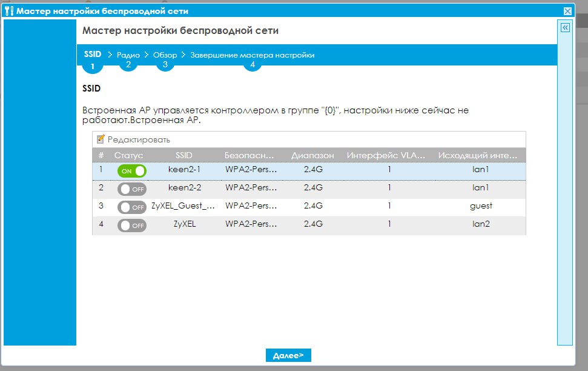Sort by Интерфейс VLA... column header
The width and height of the screenshot is (588, 371).
[x=386, y=155]
